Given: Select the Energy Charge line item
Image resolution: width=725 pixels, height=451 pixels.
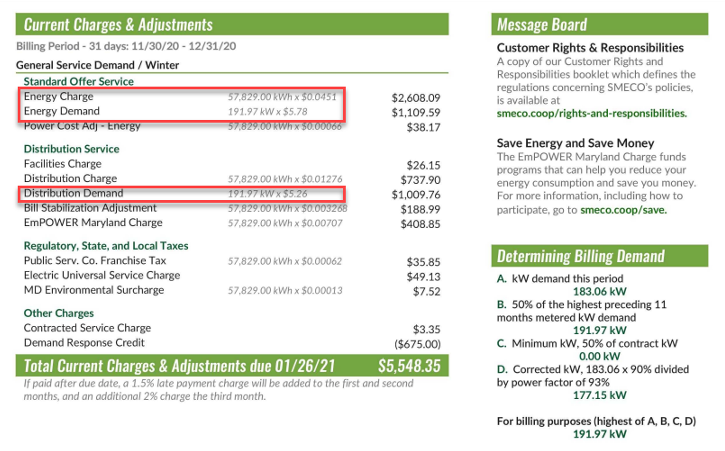Looking at the screenshot, I should coord(59,97).
